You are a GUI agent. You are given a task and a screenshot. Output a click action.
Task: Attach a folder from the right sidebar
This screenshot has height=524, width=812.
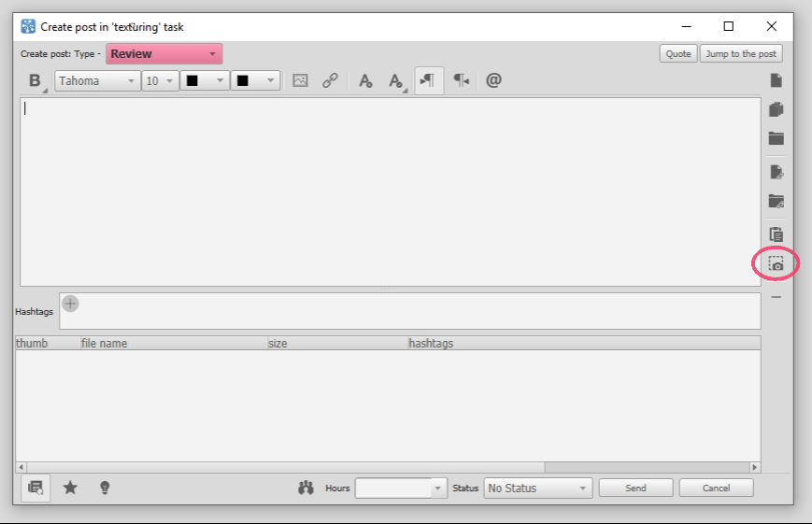tap(776, 138)
